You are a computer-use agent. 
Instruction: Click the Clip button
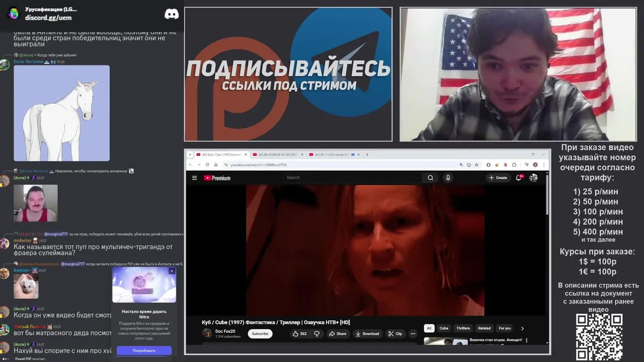[x=395, y=333]
